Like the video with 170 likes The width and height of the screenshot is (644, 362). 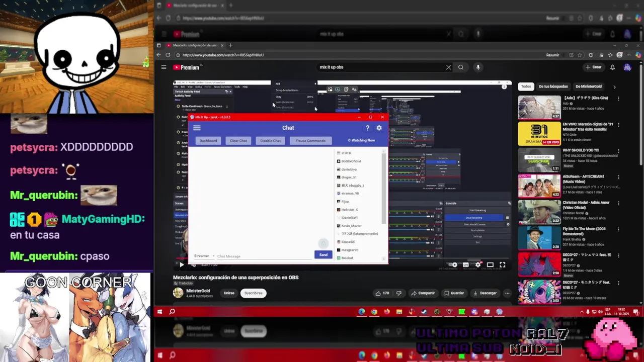click(382, 293)
